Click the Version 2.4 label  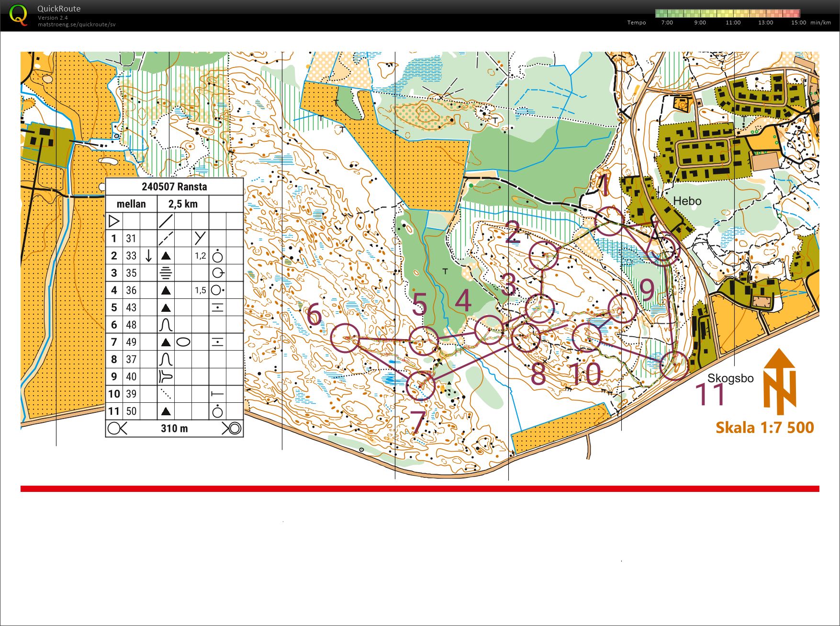[53, 18]
